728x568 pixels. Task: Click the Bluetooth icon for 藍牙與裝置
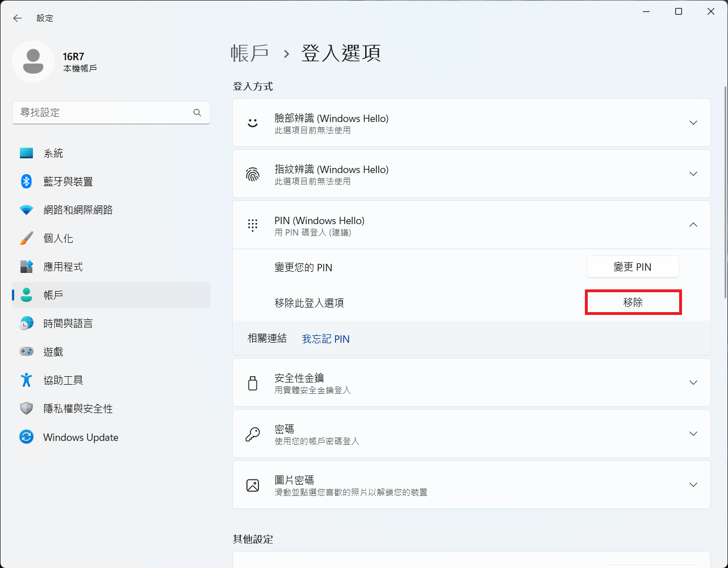(26, 182)
